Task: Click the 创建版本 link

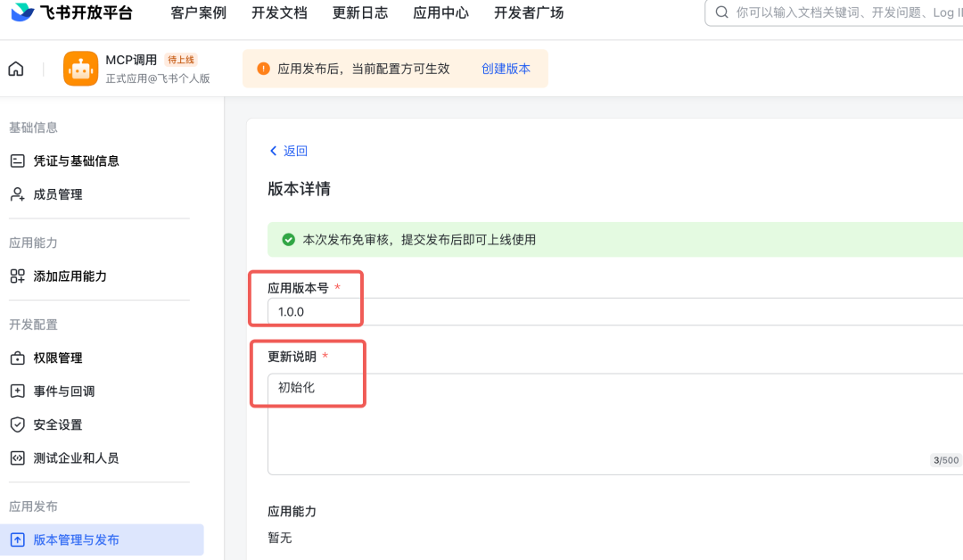Action: [506, 69]
